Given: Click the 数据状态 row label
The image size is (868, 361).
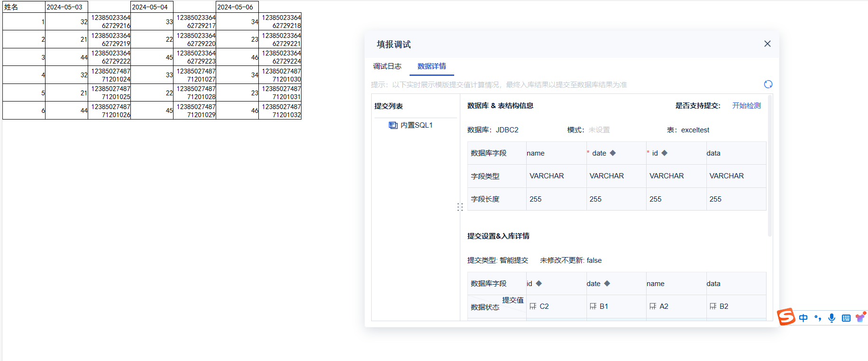Looking at the screenshot, I should tap(484, 307).
